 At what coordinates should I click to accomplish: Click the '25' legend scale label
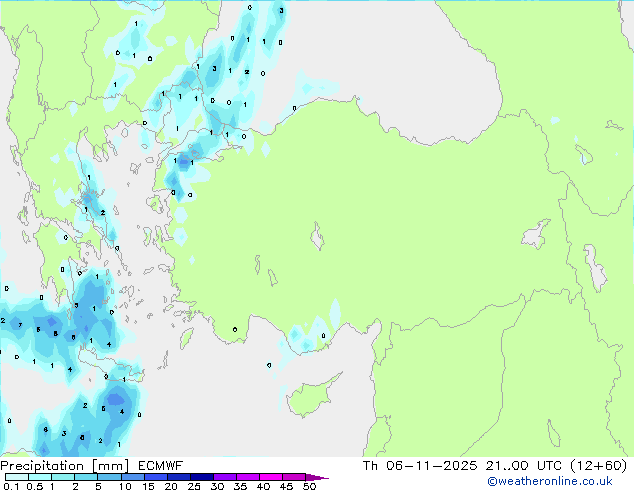(x=194, y=486)
